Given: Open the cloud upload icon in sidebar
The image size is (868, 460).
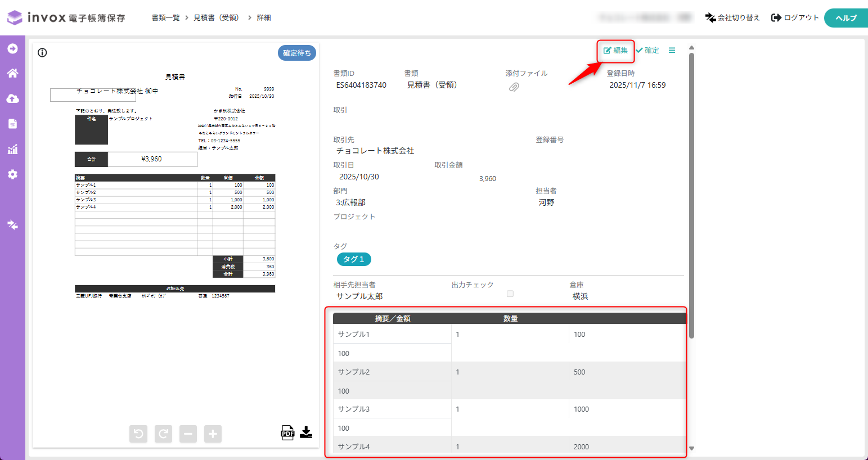Looking at the screenshot, I should 12,98.
